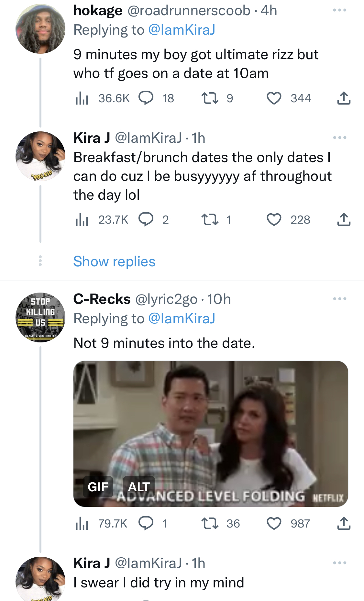Open reply bubble on hokage's tweet
The image size is (364, 601).
[x=146, y=98]
